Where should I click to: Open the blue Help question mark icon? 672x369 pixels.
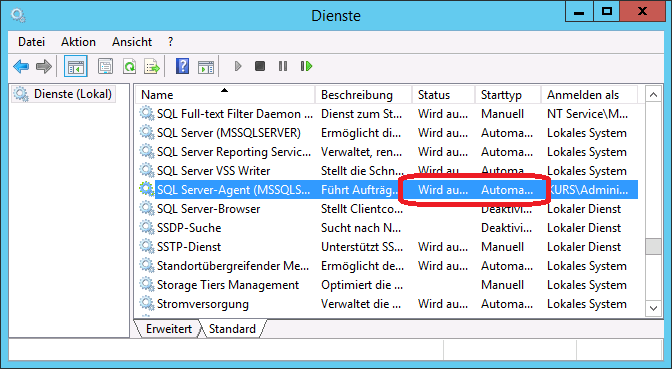[x=182, y=66]
